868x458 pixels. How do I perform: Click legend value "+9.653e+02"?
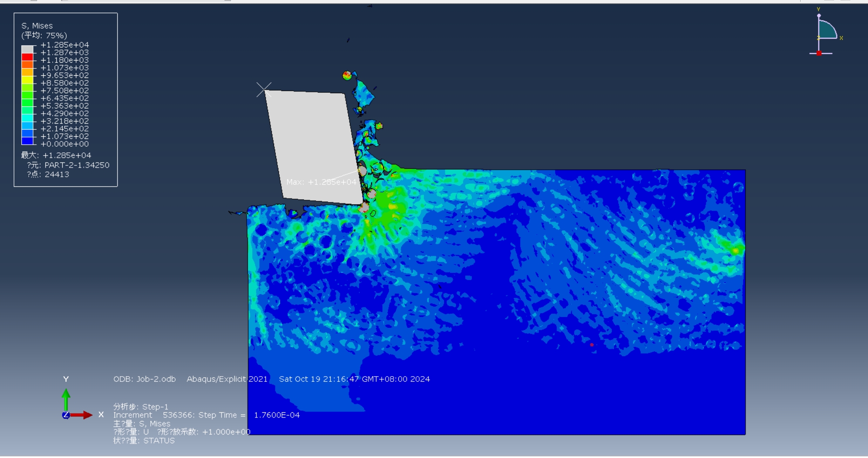coord(64,75)
